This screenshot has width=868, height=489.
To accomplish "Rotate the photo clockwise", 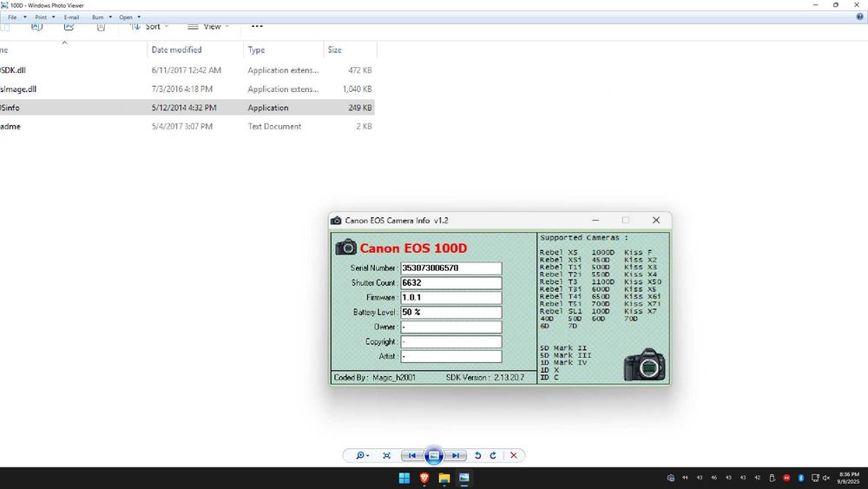I will pos(493,455).
